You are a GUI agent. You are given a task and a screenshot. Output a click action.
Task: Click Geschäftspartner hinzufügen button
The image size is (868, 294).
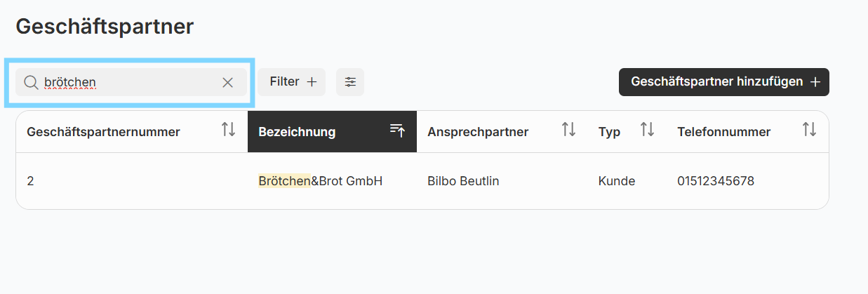tap(724, 82)
